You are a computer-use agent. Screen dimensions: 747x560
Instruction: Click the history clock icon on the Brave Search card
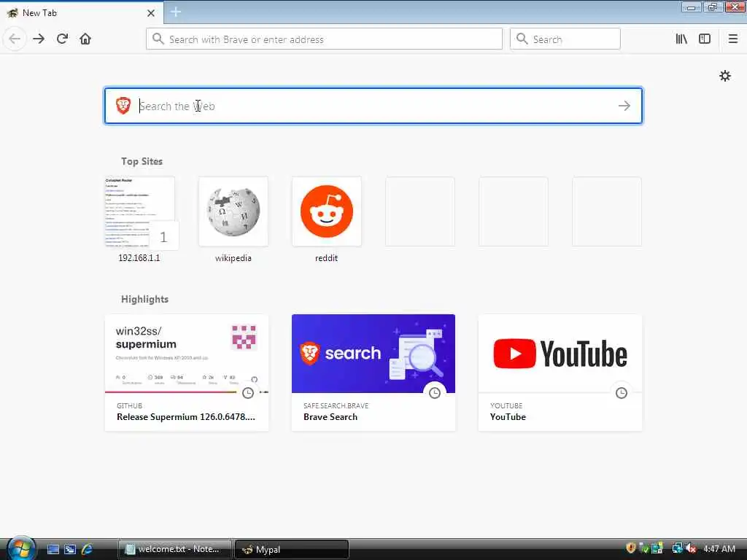point(435,393)
